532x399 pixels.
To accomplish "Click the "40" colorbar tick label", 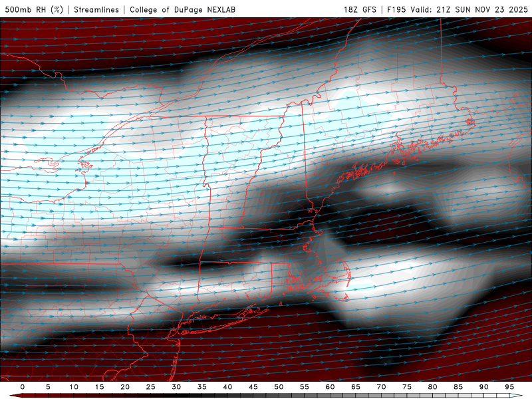I will (x=227, y=387).
